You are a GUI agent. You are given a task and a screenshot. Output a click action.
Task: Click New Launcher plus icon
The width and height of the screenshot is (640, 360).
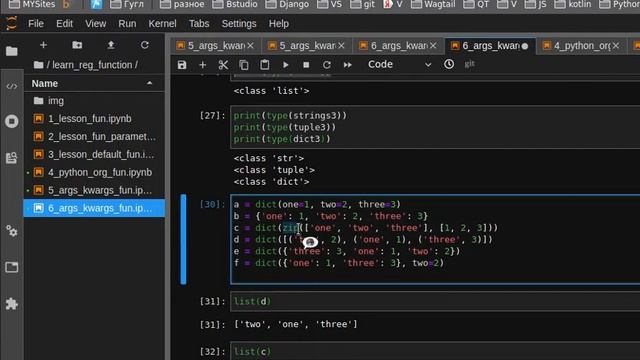pyautogui.click(x=43, y=45)
